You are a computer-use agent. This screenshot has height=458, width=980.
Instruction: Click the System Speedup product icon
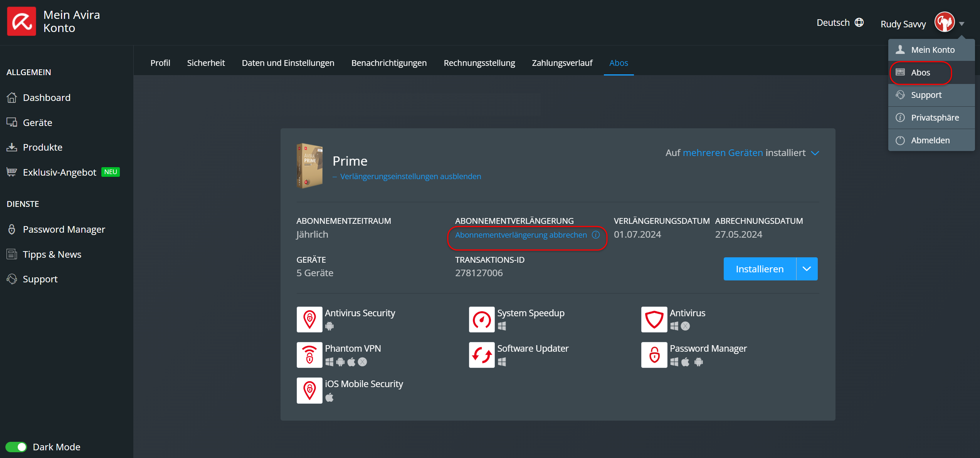(x=482, y=319)
